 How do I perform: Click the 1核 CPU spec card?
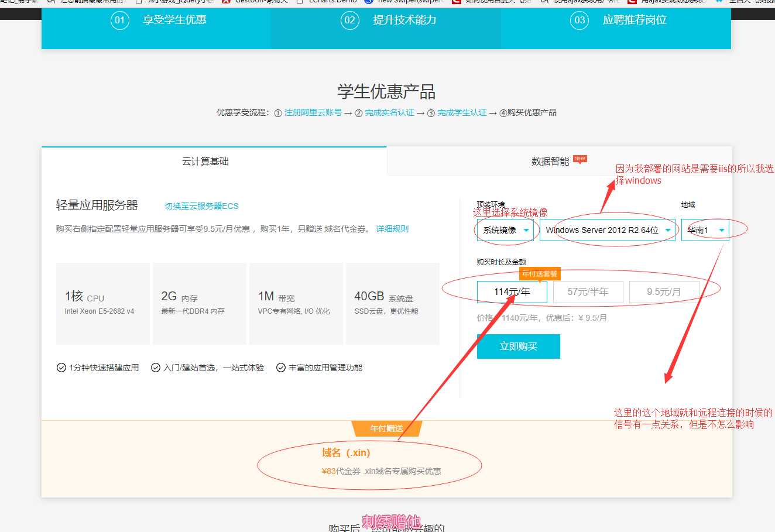(x=103, y=304)
